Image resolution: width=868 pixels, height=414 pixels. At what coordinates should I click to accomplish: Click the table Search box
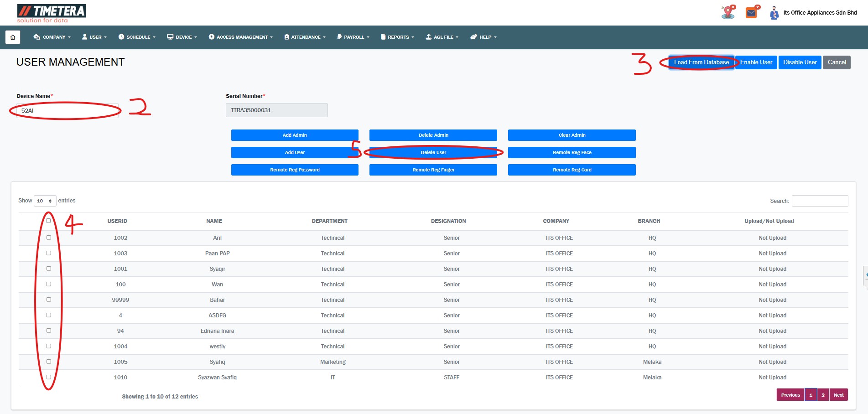820,201
